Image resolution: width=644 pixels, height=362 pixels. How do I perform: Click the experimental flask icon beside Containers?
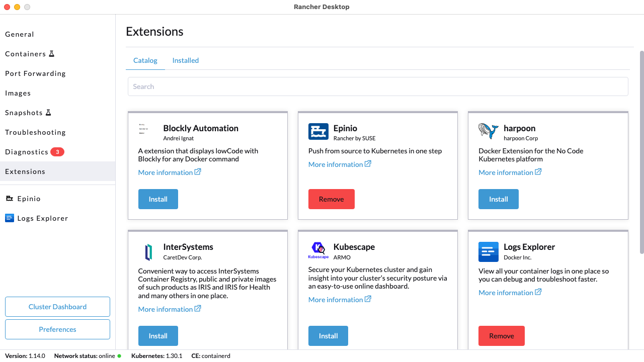[51, 54]
